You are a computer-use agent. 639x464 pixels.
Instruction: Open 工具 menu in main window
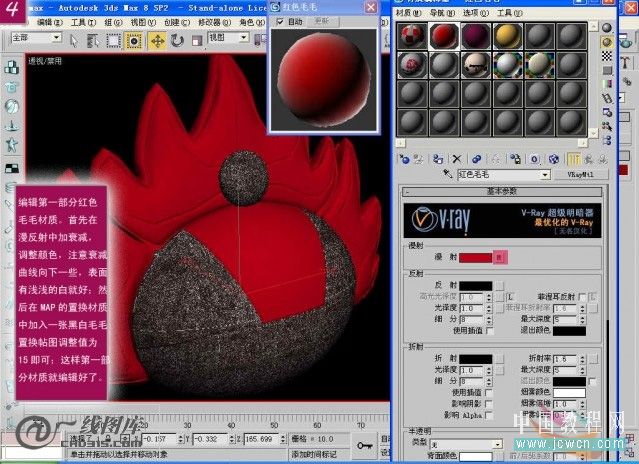[x=83, y=22]
